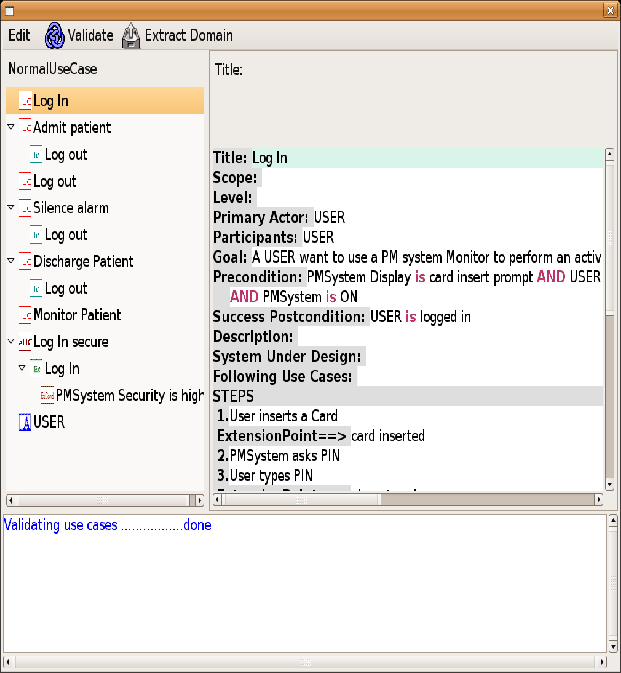This screenshot has width=621, height=673.
Task: Select the Discharge Patient tree item
Action: 83,261
